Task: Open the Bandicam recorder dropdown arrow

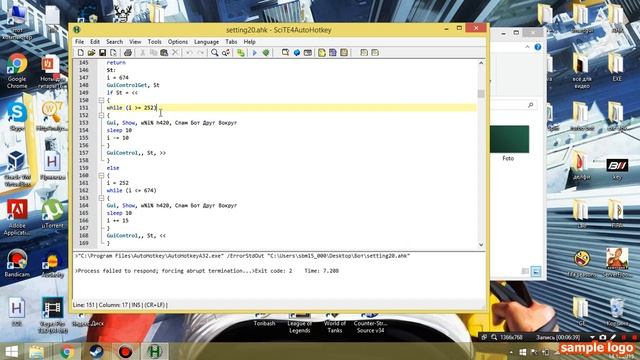Action: click(x=593, y=338)
